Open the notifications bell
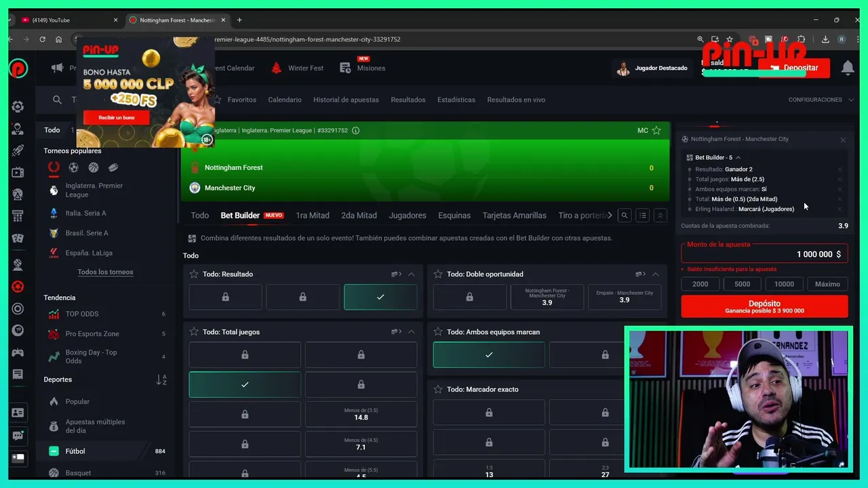 tap(847, 68)
